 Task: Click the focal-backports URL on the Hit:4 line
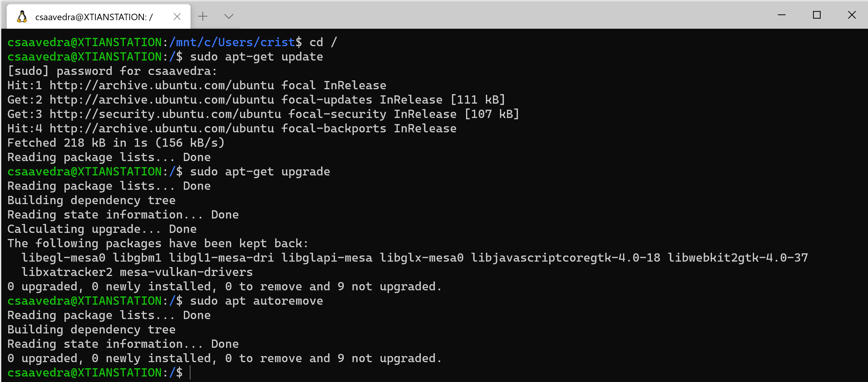point(162,128)
